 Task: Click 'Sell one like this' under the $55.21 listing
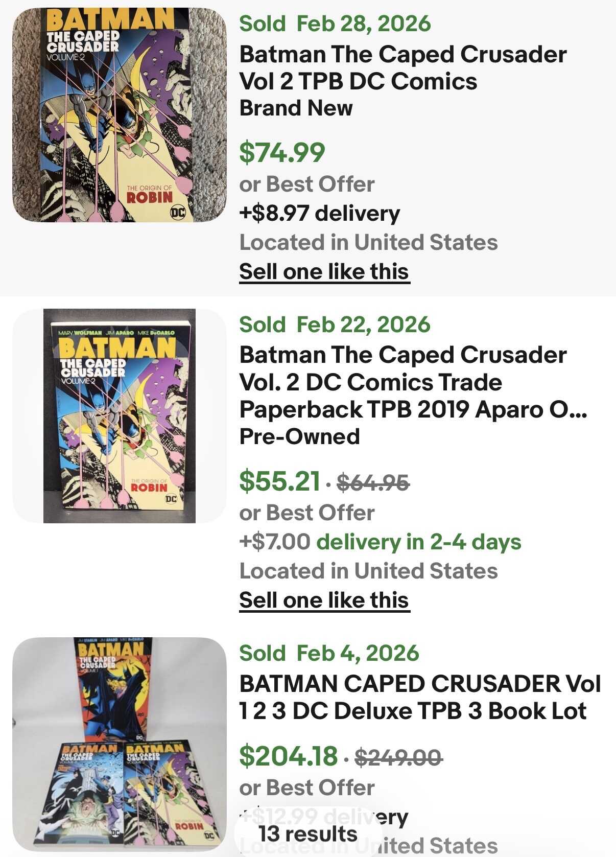tap(324, 600)
